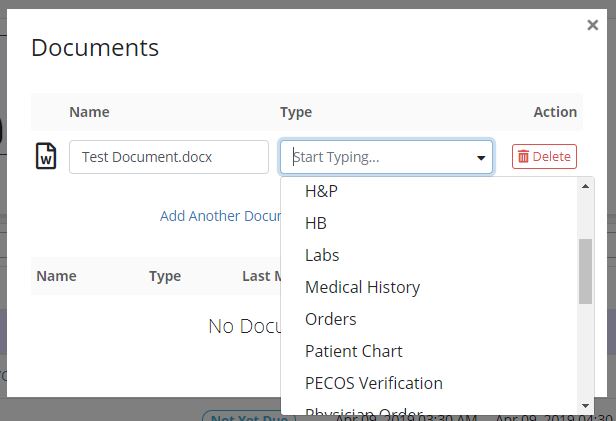The height and width of the screenshot is (421, 616).
Task: Delete the Test Document.docx row
Action: 544,157
